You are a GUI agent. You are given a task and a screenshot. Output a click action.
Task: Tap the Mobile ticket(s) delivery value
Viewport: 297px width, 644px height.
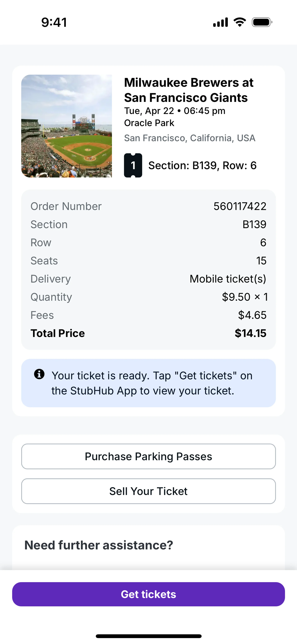tap(228, 279)
